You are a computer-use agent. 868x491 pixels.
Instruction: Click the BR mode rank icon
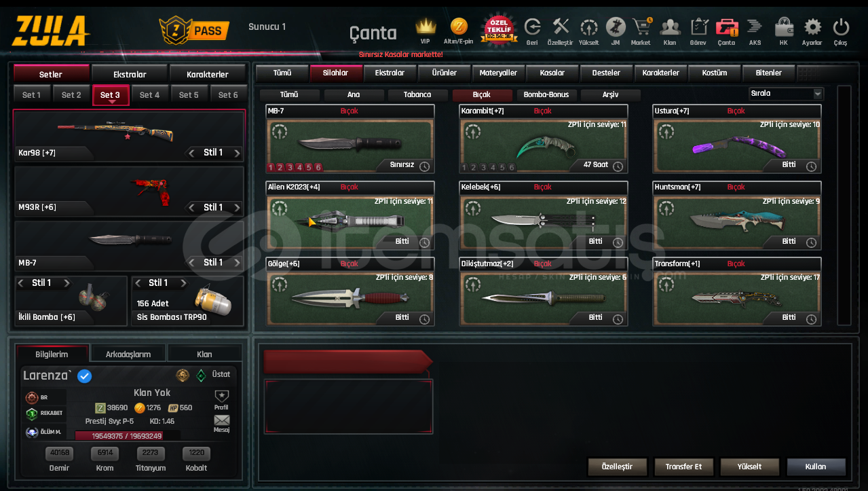tap(32, 397)
